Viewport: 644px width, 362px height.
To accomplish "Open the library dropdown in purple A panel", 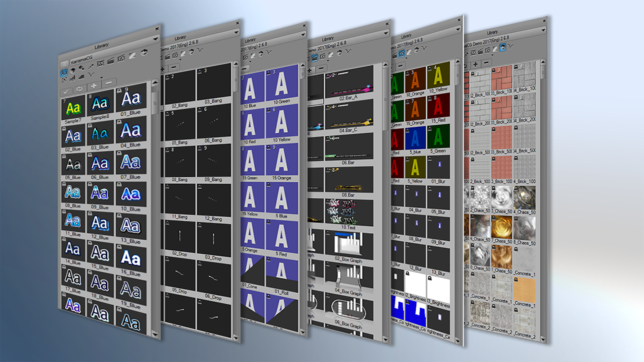I will [x=303, y=35].
